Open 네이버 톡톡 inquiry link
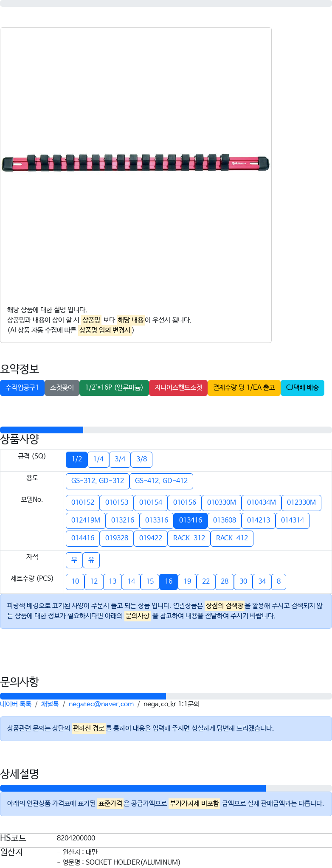 coord(16,704)
